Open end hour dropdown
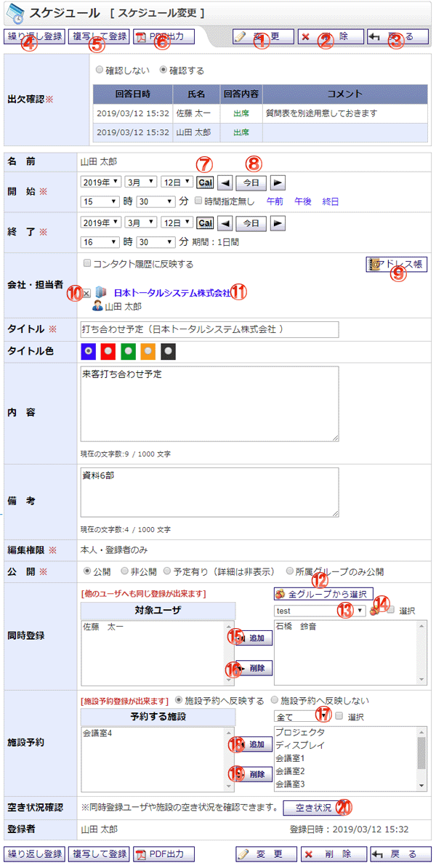 [x=100, y=242]
